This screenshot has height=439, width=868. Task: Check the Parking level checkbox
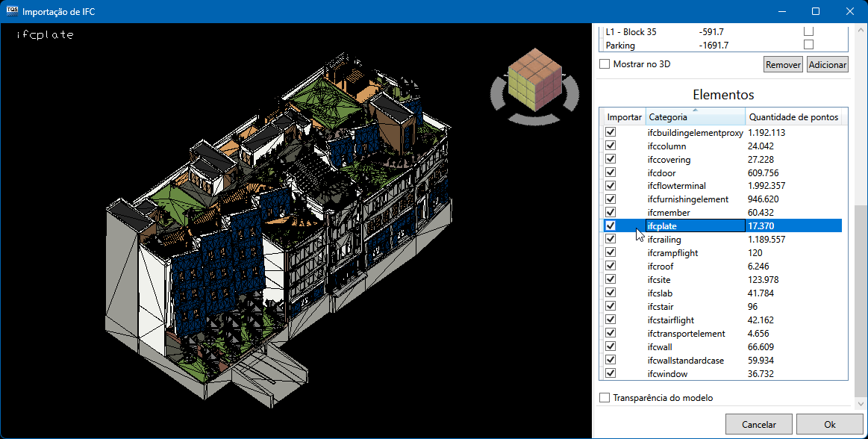click(808, 45)
